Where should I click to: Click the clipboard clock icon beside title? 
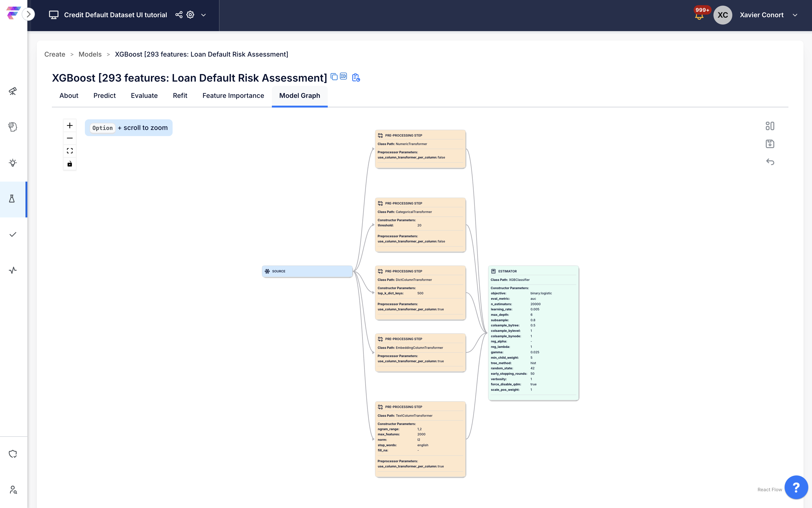click(356, 78)
